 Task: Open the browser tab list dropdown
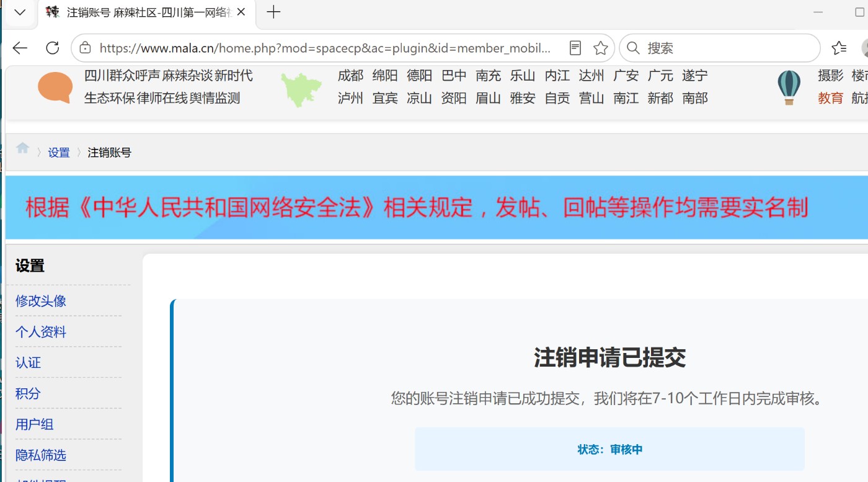click(20, 12)
